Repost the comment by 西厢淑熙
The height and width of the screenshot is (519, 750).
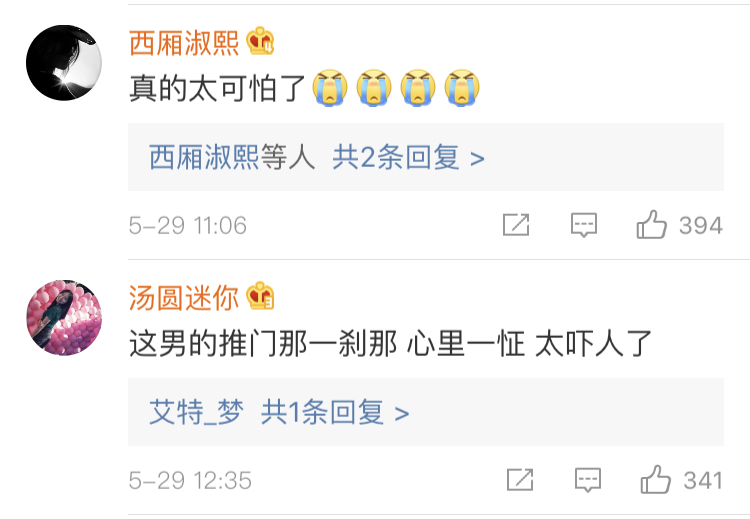(516, 225)
